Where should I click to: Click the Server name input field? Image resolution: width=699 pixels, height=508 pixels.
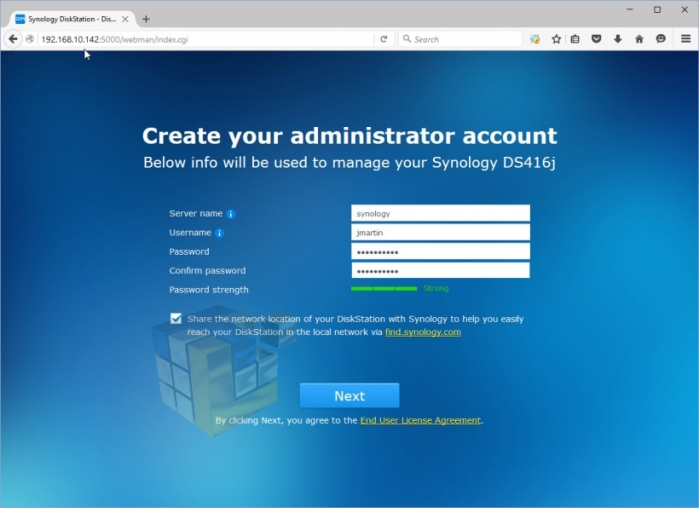440,213
